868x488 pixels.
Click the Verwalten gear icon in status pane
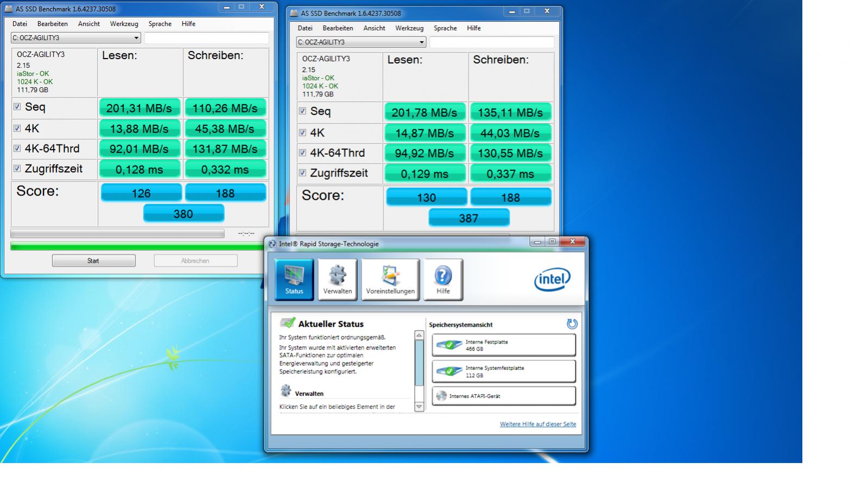[286, 391]
